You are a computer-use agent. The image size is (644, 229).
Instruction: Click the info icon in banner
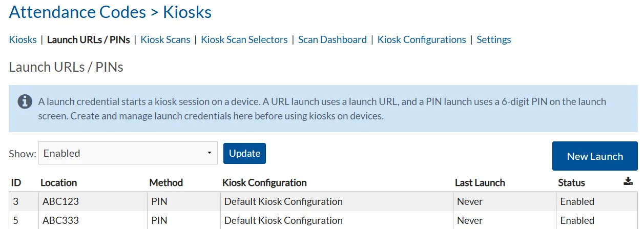pyautogui.click(x=25, y=101)
